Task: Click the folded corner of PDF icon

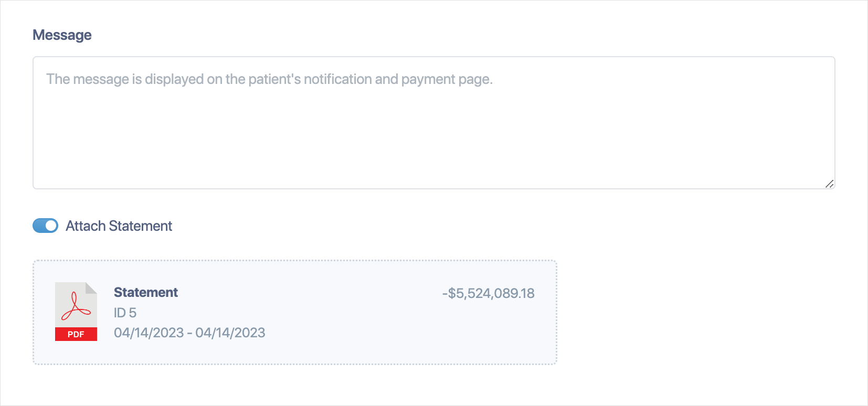Action: click(x=91, y=288)
